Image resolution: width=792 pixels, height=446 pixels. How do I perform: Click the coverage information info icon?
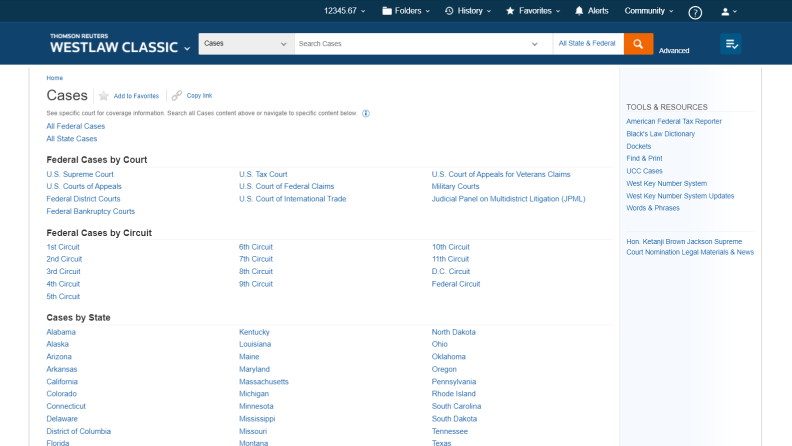click(366, 113)
